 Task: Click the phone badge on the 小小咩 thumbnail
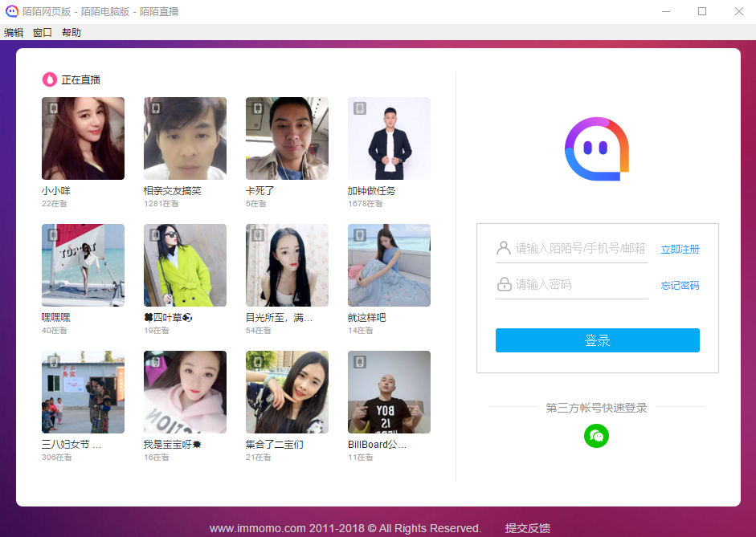(54, 108)
